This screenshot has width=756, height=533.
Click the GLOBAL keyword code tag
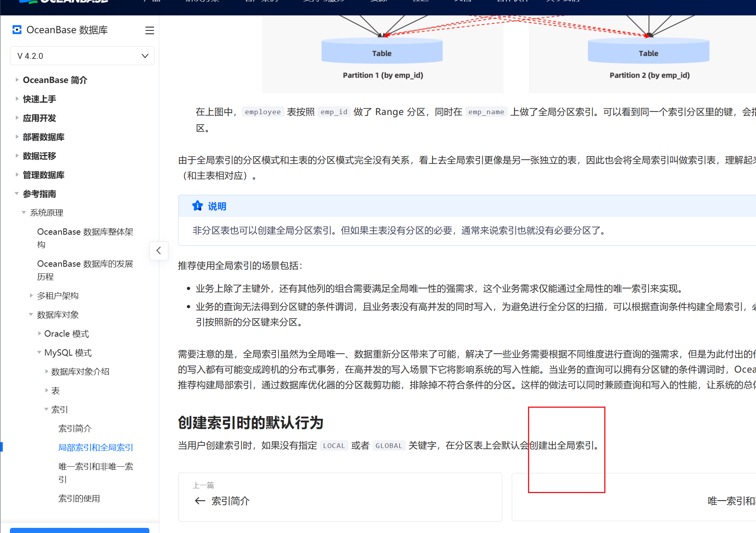coord(389,446)
